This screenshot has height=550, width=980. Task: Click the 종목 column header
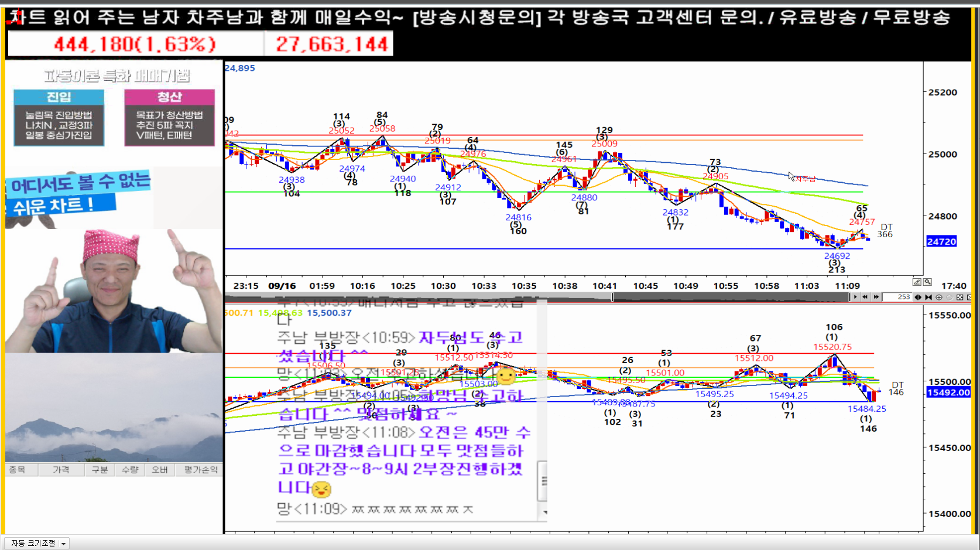click(x=18, y=470)
